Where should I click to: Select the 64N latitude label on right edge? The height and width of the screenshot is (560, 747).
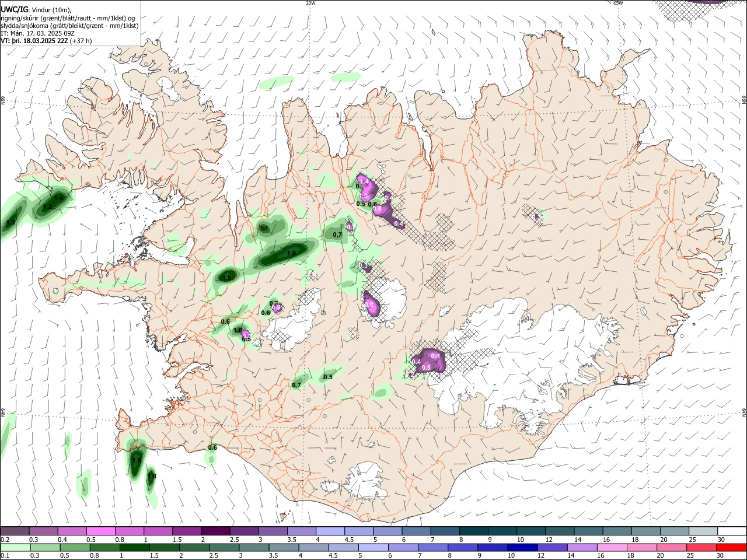pyautogui.click(x=744, y=412)
